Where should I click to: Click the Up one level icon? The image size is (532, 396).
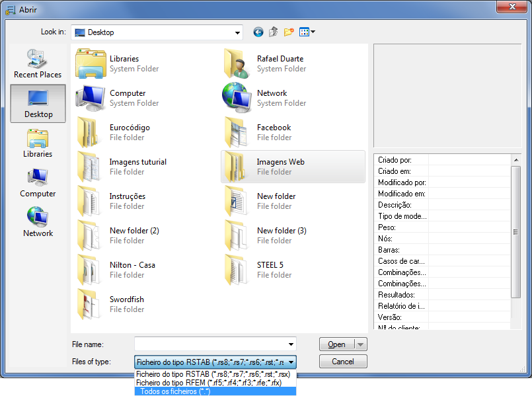coord(274,32)
